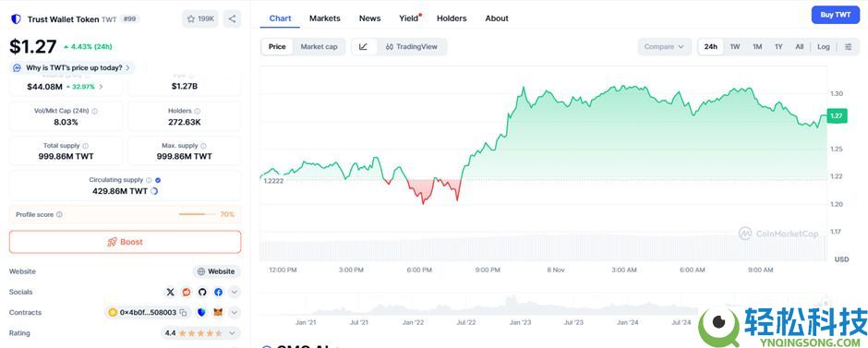Viewport: 868px width, 348px height.
Task: Click the BNB chain contract icon
Action: [x=113, y=313]
